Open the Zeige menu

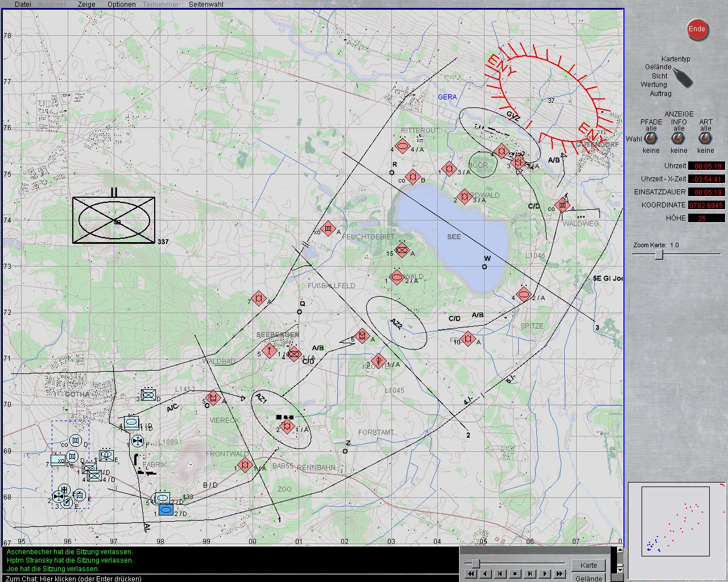tap(86, 4)
